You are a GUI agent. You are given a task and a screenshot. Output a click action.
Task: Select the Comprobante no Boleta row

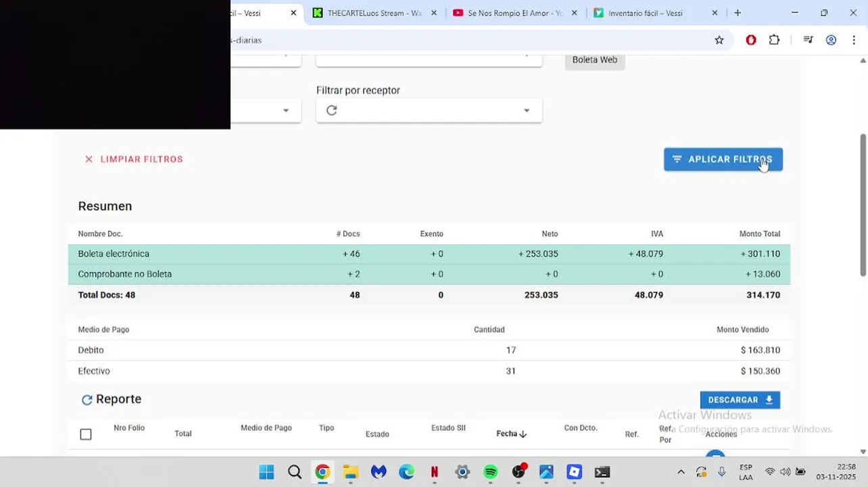click(x=429, y=274)
